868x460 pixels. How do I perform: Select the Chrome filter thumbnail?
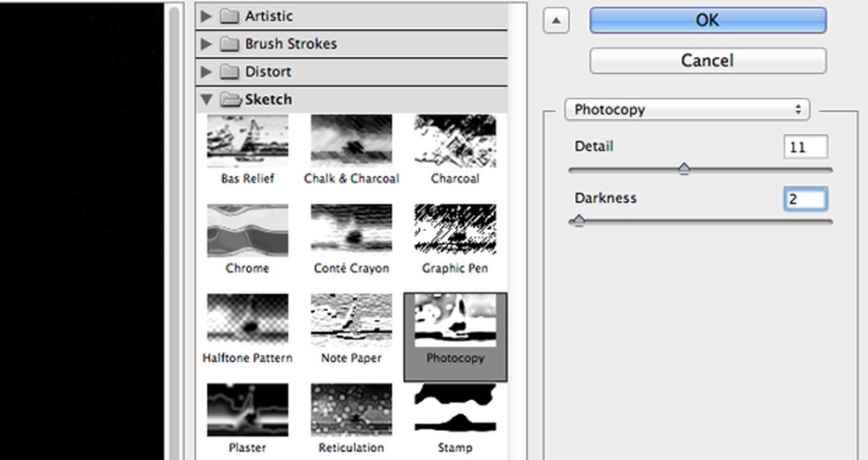(248, 231)
